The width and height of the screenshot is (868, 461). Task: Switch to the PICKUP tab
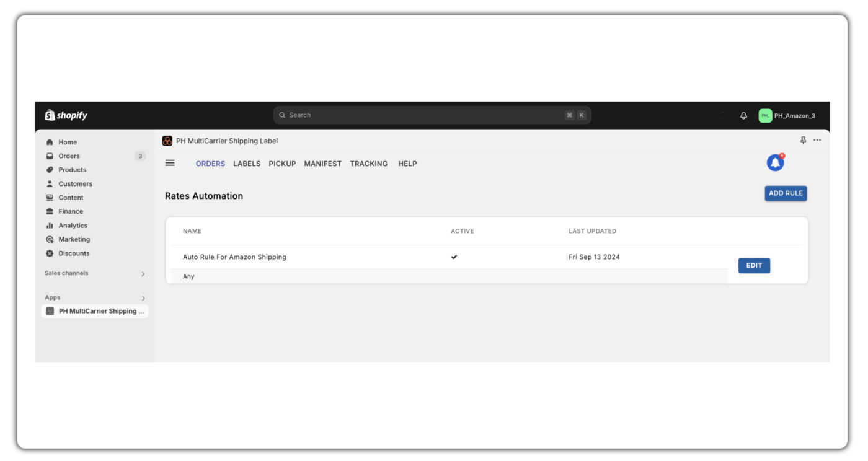(x=282, y=164)
